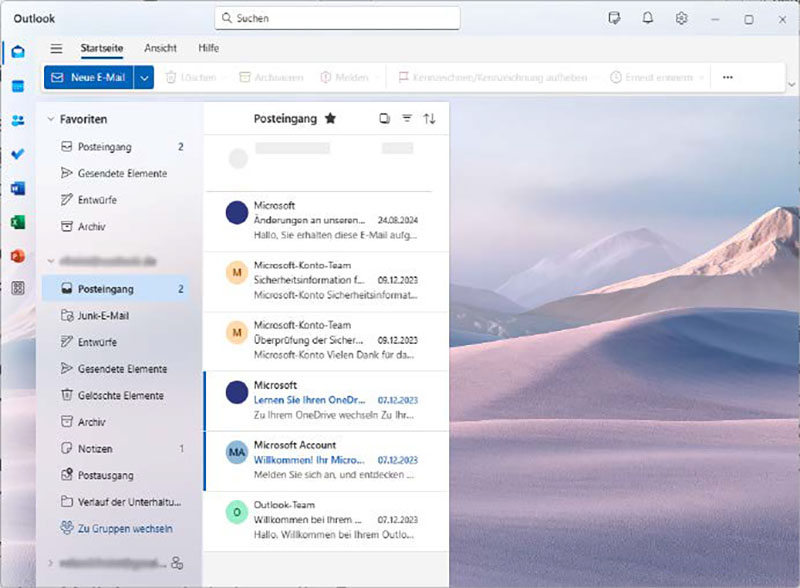Select the account's highlighted Posteingang folder
This screenshot has height=588, width=800.
116,289
